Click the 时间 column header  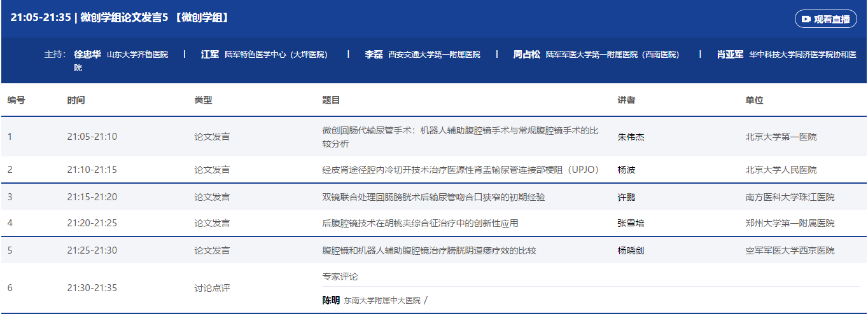tap(76, 100)
